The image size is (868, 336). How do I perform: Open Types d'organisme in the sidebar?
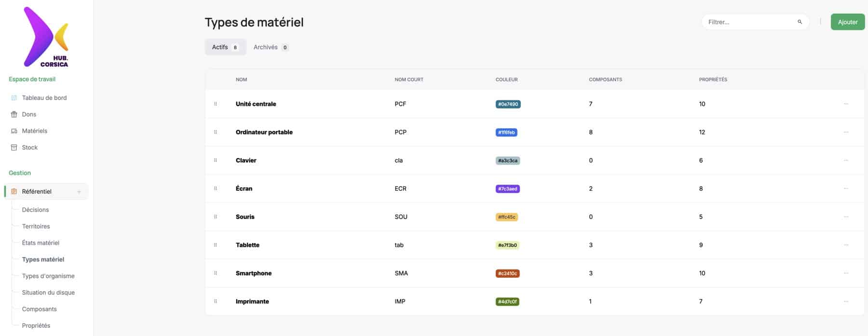click(x=48, y=276)
